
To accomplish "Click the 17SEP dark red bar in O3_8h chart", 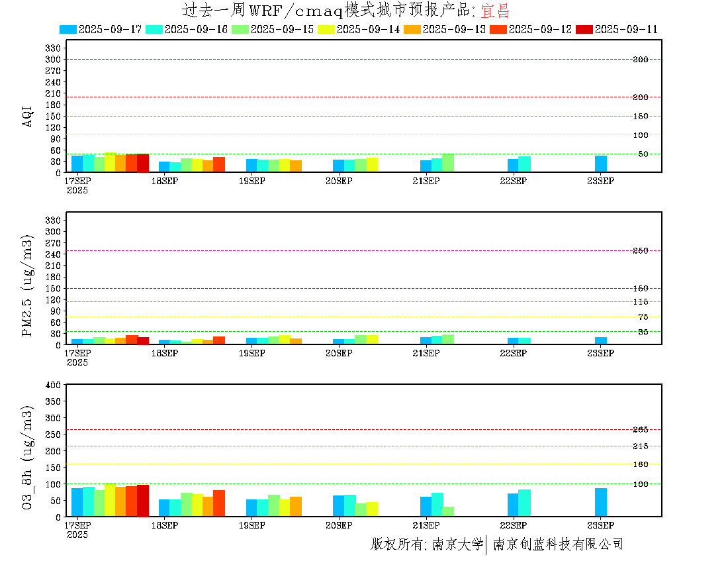I will pyautogui.click(x=143, y=501).
